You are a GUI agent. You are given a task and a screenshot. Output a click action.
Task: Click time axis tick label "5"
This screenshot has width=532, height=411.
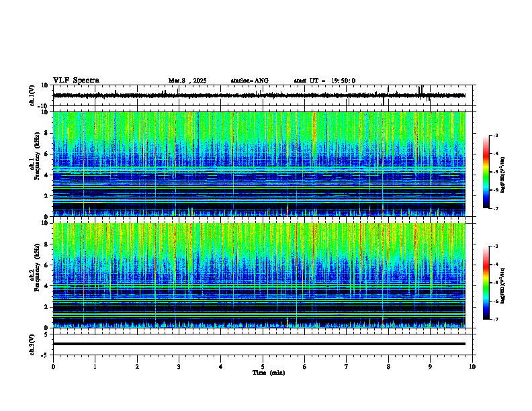pos(263,367)
